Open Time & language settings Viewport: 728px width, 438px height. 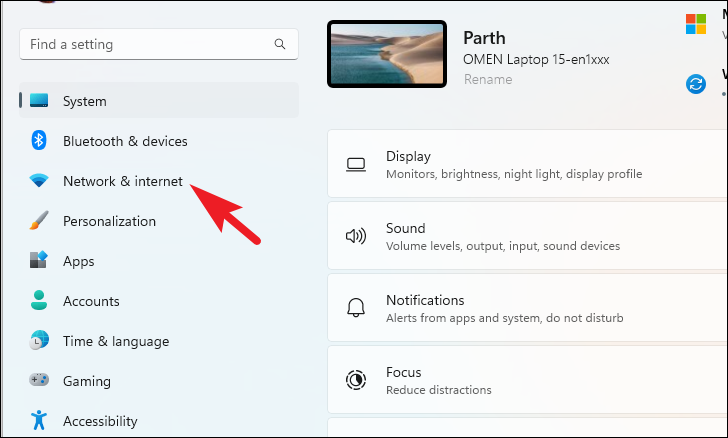[x=159, y=340]
